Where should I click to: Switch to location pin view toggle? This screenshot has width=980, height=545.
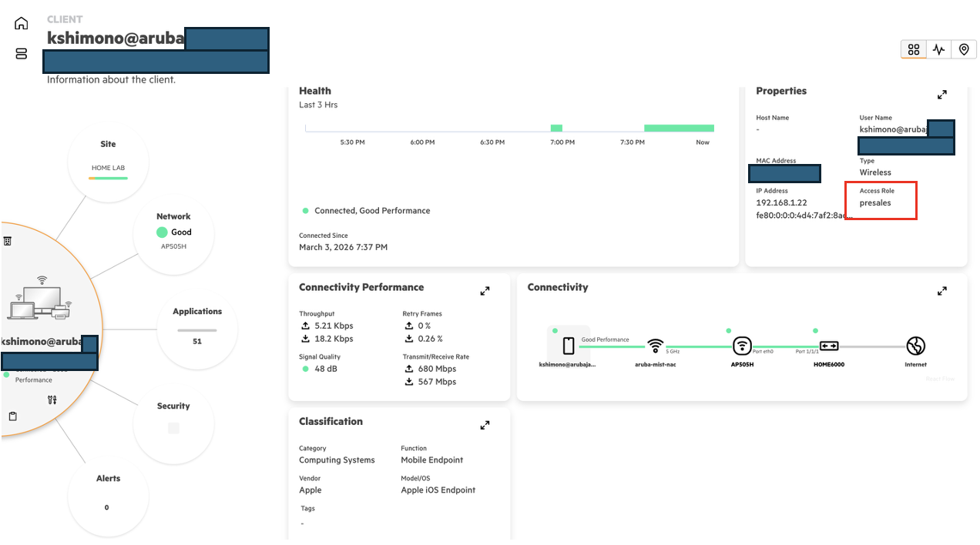pos(964,49)
